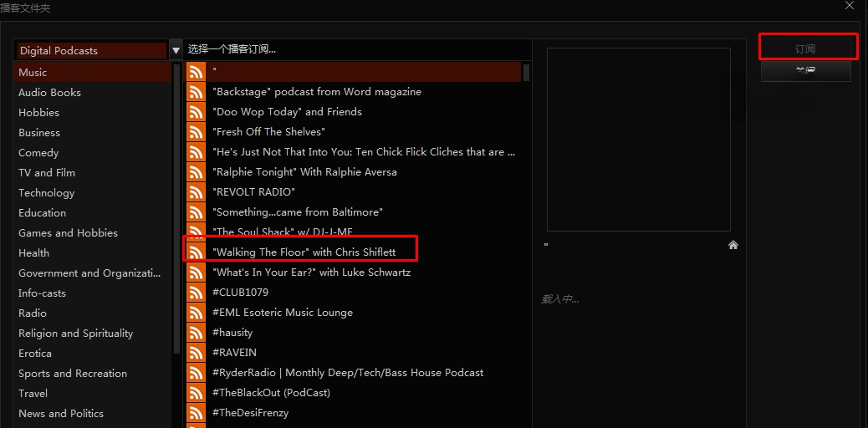Viewport: 868px width, 428px height.
Task: Click RSS icon beside "REVOLT RADIO"
Action: click(196, 192)
